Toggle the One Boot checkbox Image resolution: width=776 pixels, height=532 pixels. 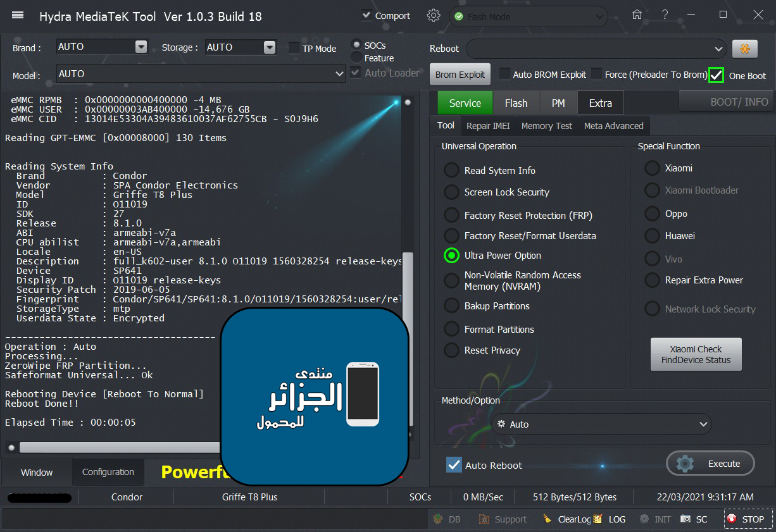point(716,75)
